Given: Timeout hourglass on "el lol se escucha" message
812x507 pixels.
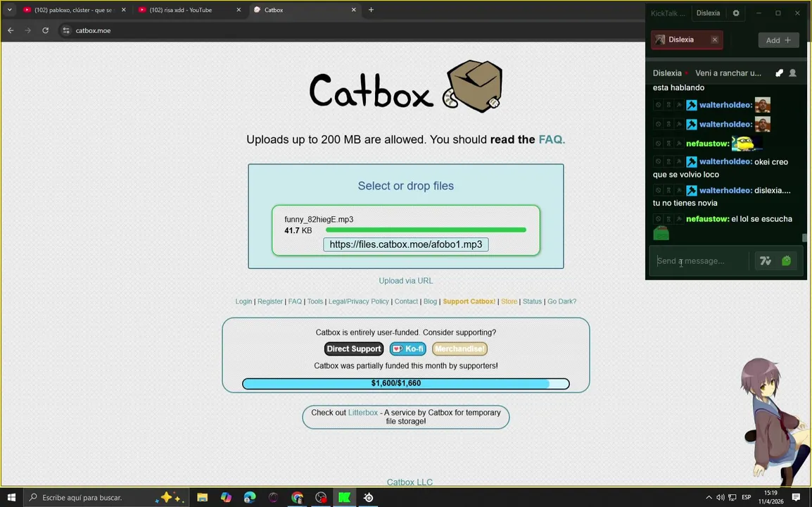Looking at the screenshot, I should pos(668,219).
